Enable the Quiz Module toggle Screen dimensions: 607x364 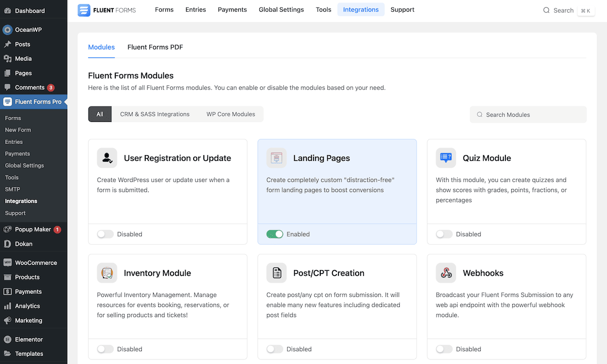tap(444, 234)
